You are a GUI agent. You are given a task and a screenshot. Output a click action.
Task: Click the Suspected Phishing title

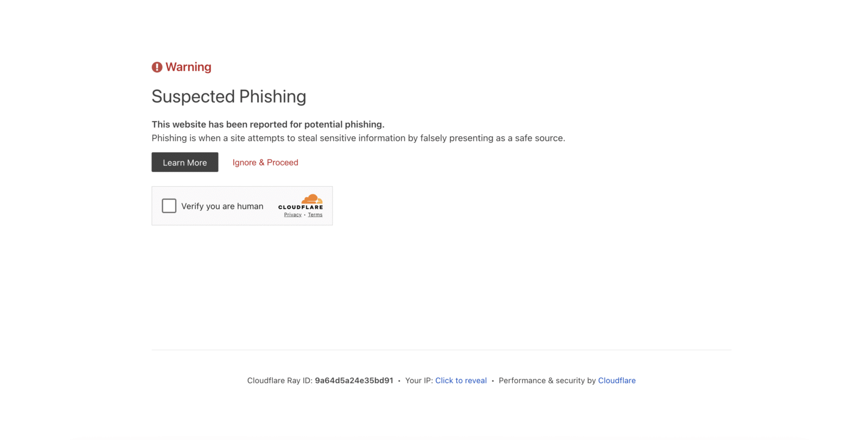pos(229,97)
